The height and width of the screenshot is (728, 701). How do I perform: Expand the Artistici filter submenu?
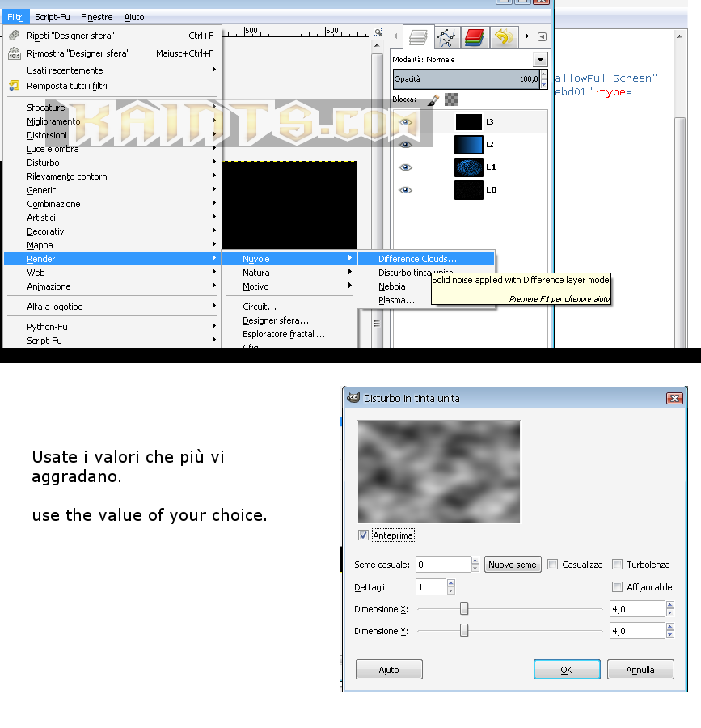tap(112, 218)
